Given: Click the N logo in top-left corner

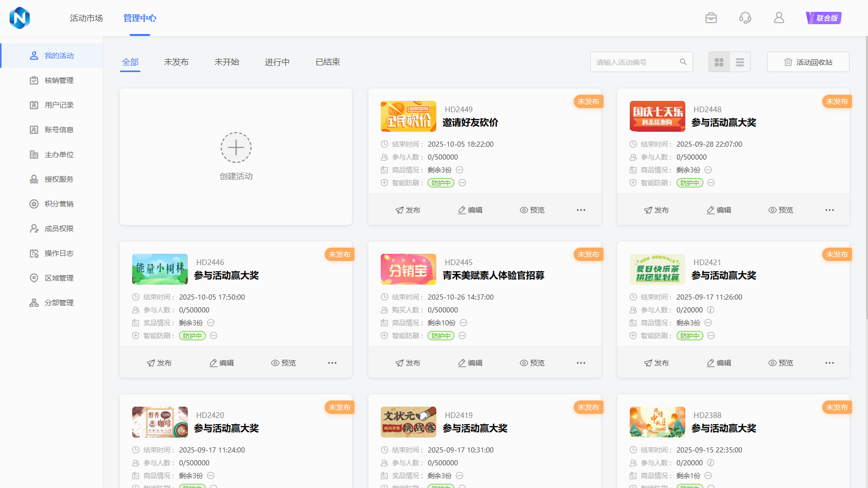Looking at the screenshot, I should pyautogui.click(x=20, y=18).
